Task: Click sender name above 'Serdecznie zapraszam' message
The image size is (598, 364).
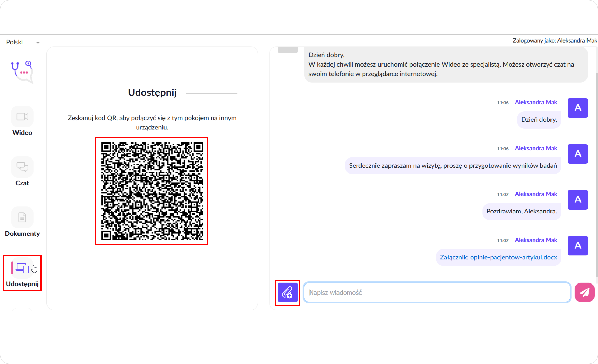Action: click(536, 148)
